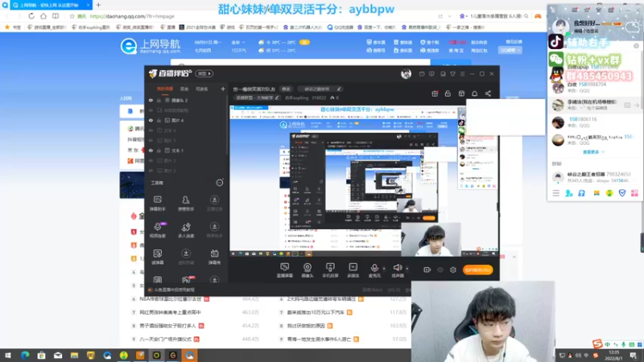This screenshot has width=644, height=362.
Task: Show the hidden text 4 source layer
Action: coord(151,130)
